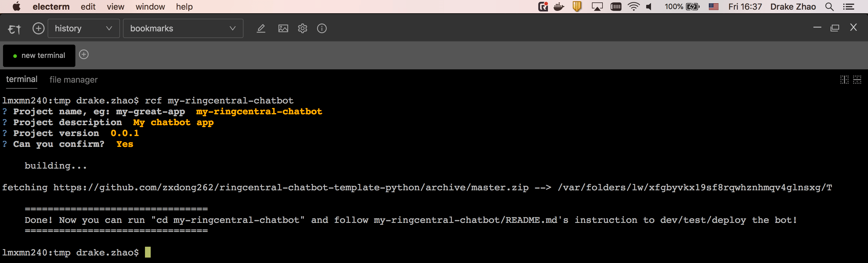Viewport: 868px width, 263px height.
Task: Select the grid split layout icon
Action: (857, 80)
